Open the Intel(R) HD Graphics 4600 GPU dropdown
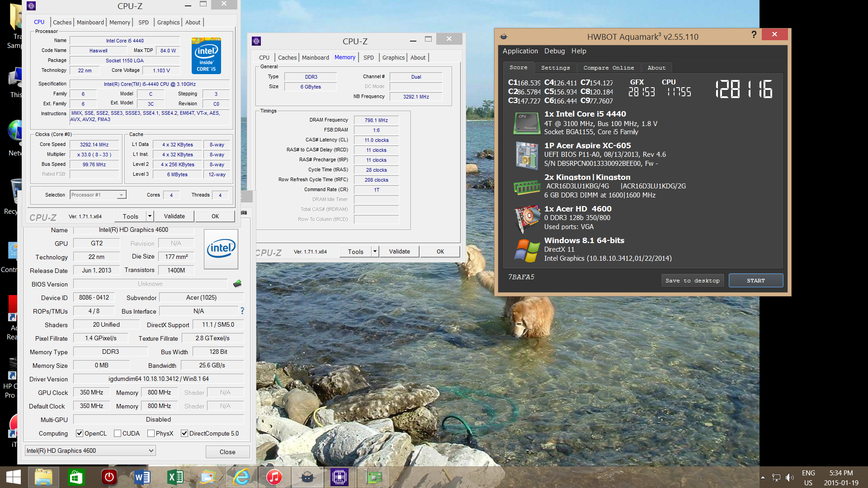 (x=90, y=450)
